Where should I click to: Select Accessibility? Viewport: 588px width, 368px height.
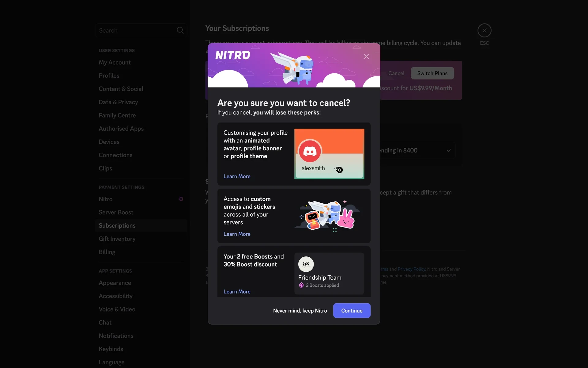point(141,296)
